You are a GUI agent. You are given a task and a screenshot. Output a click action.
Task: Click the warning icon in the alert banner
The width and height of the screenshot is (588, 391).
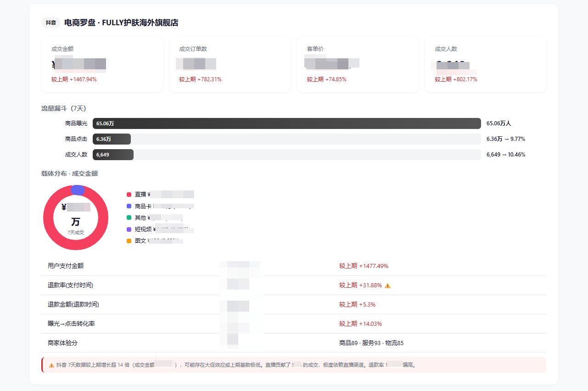click(51, 365)
